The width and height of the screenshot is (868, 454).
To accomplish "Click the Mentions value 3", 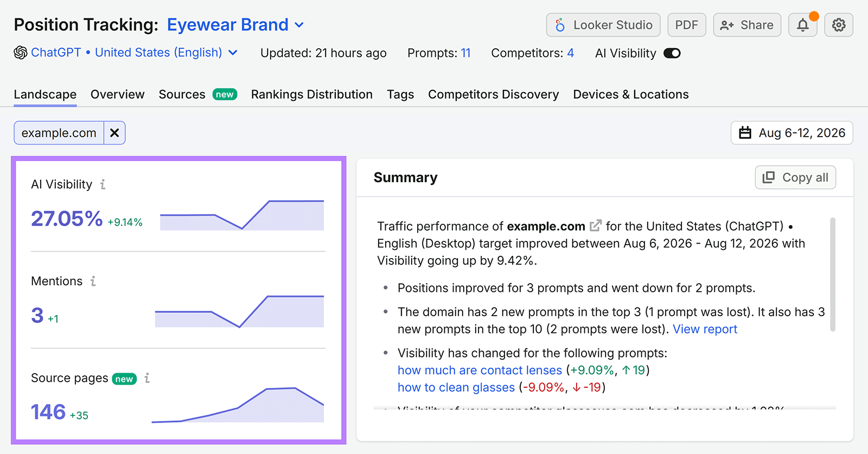I will (37, 315).
